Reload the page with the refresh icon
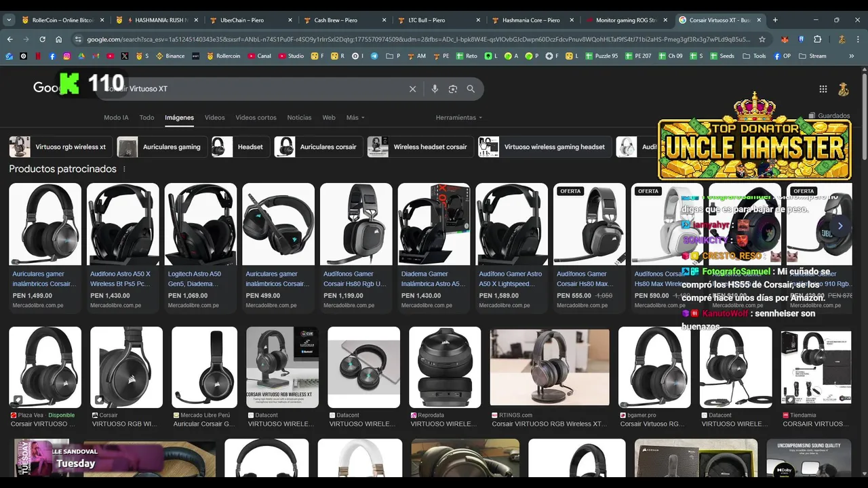 42,39
